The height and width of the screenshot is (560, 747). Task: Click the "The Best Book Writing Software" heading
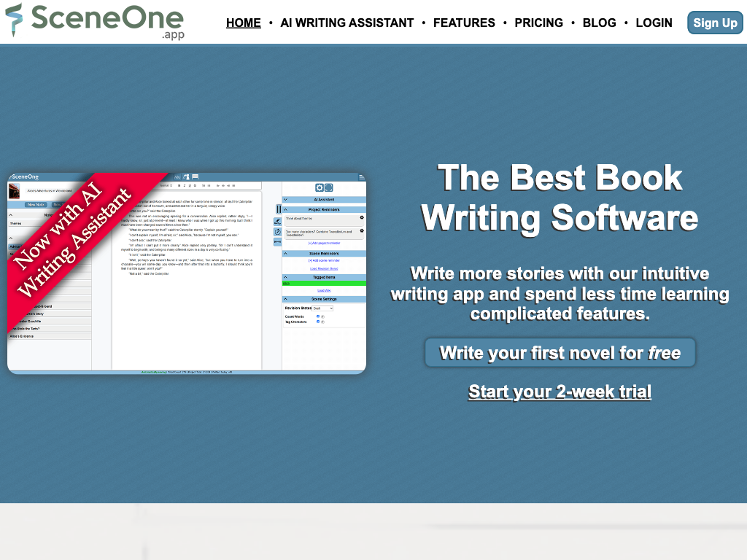click(x=560, y=198)
